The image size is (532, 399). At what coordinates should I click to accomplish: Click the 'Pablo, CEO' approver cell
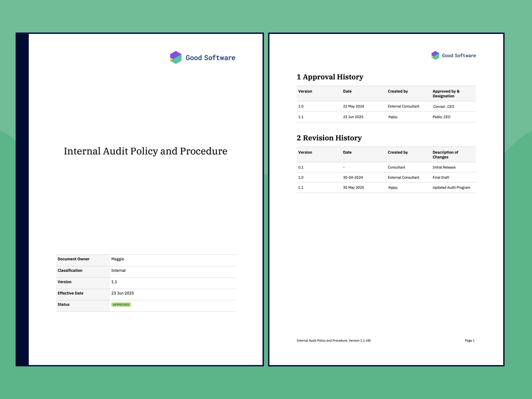click(x=442, y=117)
